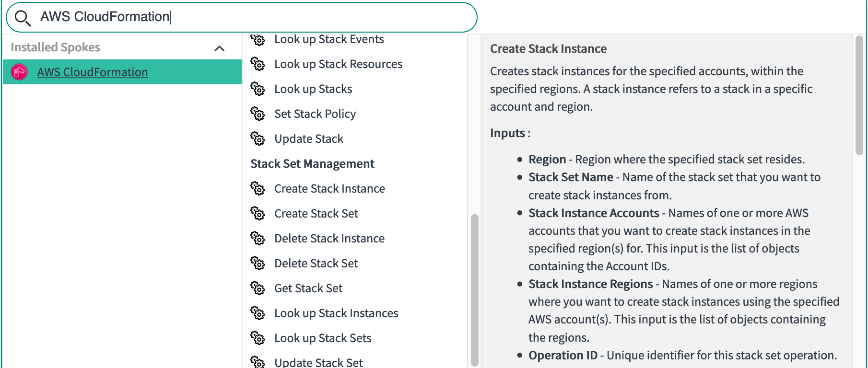Select the Update Stack Set action
Image resolution: width=868 pixels, height=368 pixels.
coord(318,362)
